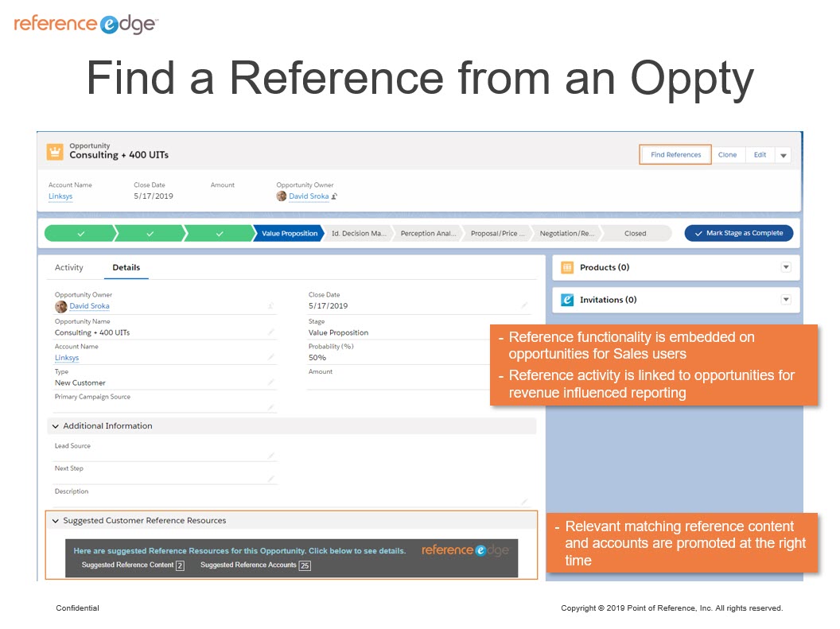The width and height of the screenshot is (840, 629).
Task: Click Mark Stage as Complete button
Action: [739, 234]
